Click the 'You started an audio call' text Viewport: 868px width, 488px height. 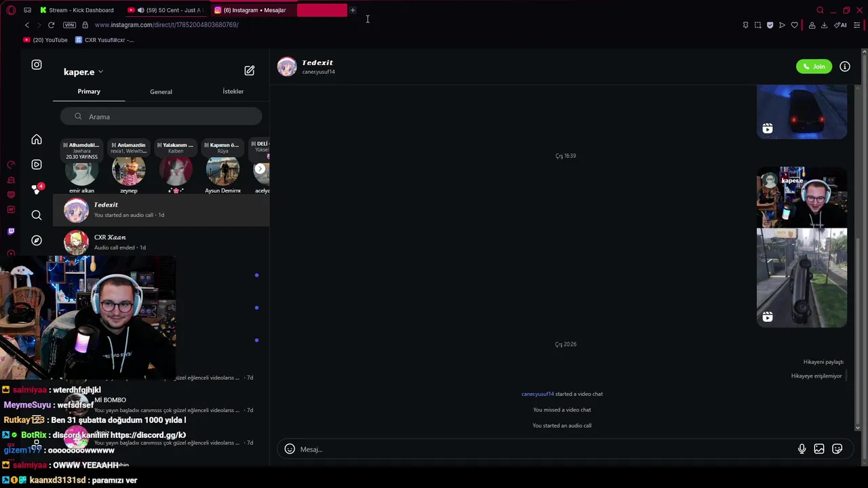point(561,426)
